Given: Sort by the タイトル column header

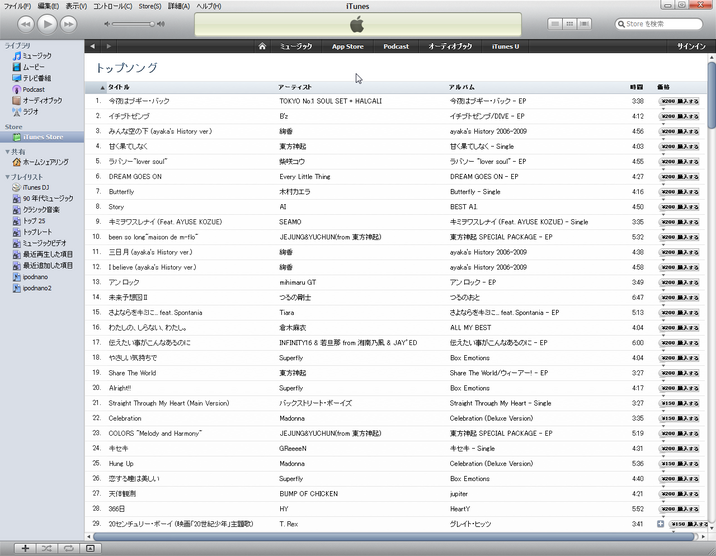Looking at the screenshot, I should 118,87.
